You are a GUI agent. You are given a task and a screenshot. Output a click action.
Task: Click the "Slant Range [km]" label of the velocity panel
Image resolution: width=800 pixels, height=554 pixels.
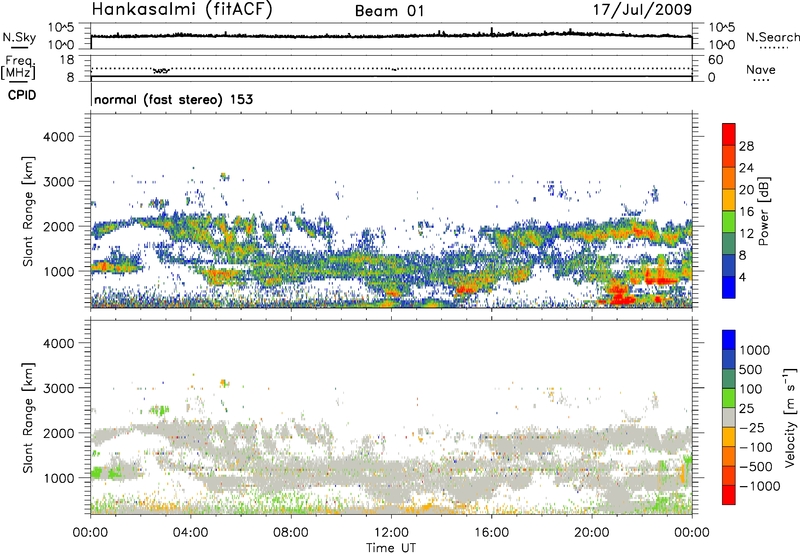pos(28,418)
